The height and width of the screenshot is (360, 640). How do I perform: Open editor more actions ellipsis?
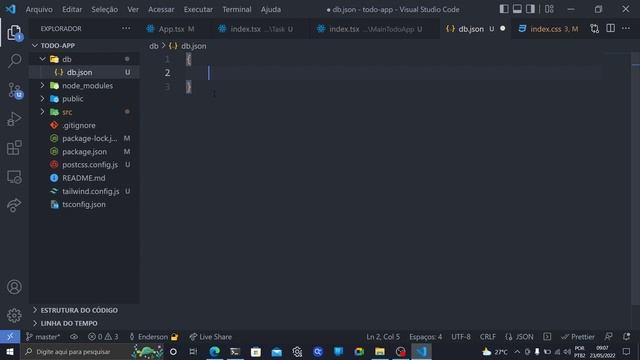[626, 29]
